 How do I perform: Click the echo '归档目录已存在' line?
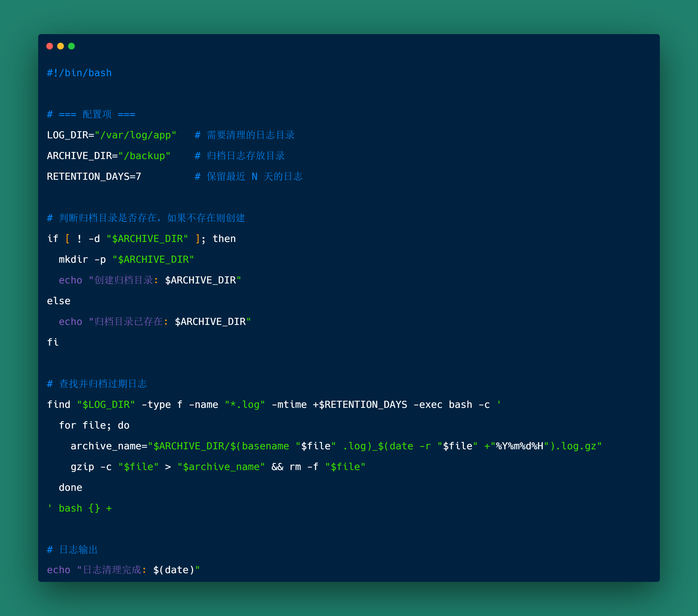pyautogui.click(x=155, y=322)
